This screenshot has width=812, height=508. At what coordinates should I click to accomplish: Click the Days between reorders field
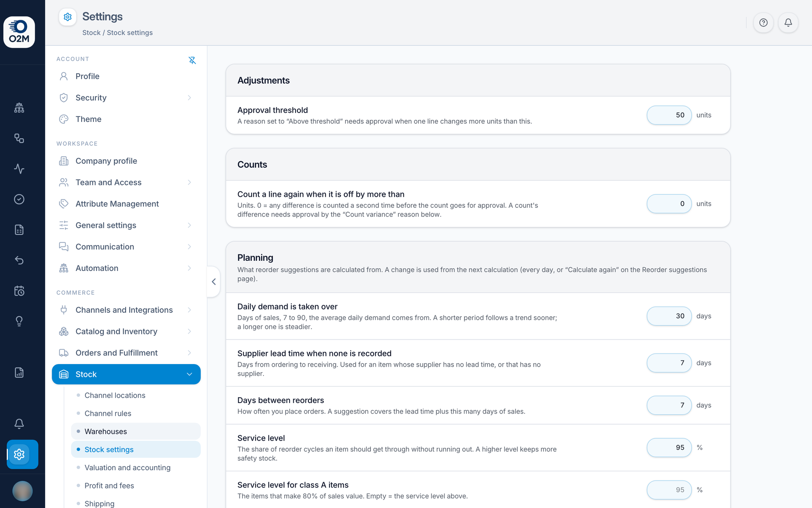click(669, 405)
